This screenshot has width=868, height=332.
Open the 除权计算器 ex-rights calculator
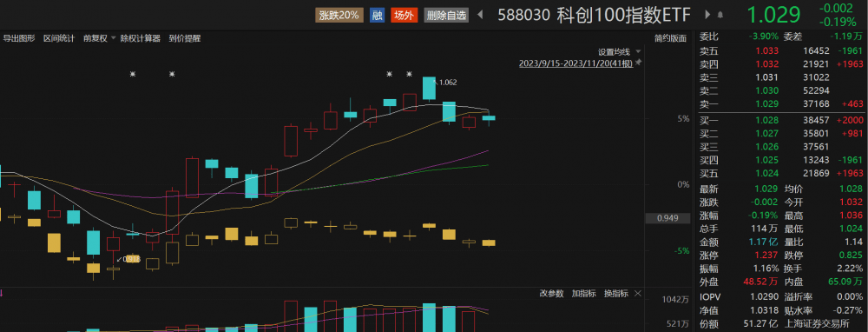[140, 38]
